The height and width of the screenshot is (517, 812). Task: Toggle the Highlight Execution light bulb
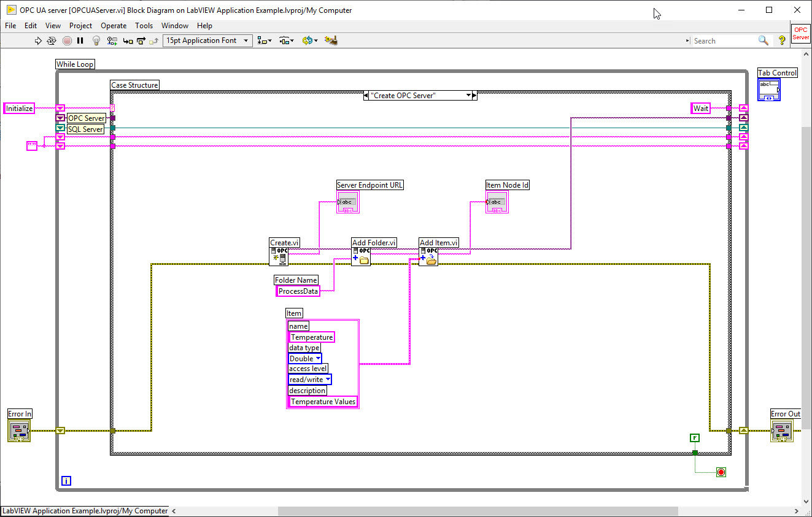(96, 40)
